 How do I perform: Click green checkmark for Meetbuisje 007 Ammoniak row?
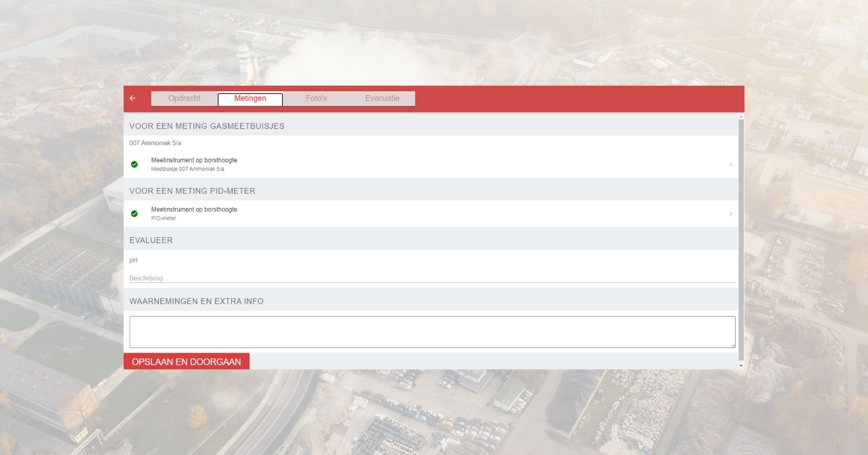[134, 165]
